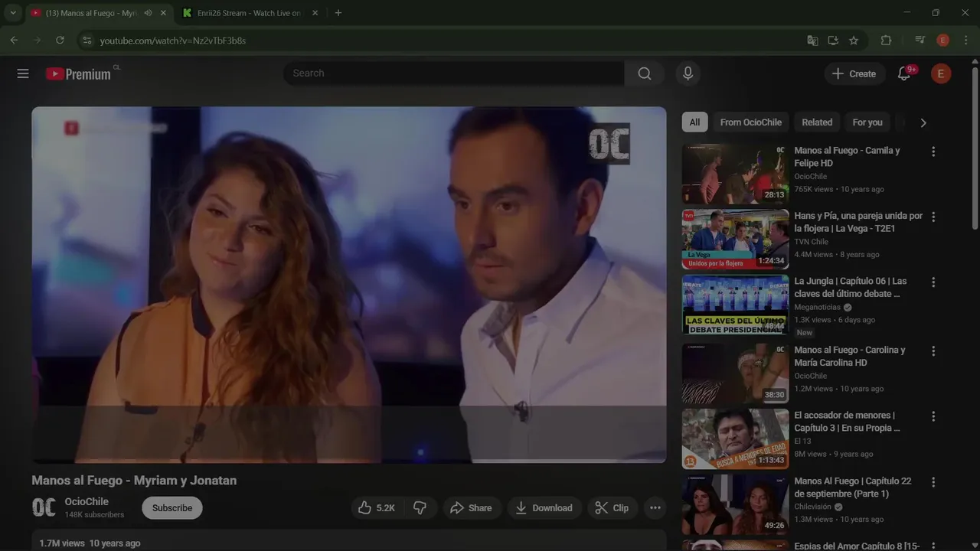This screenshot has width=980, height=551.
Task: Close the Enrii26 Stream tab
Action: (315, 13)
